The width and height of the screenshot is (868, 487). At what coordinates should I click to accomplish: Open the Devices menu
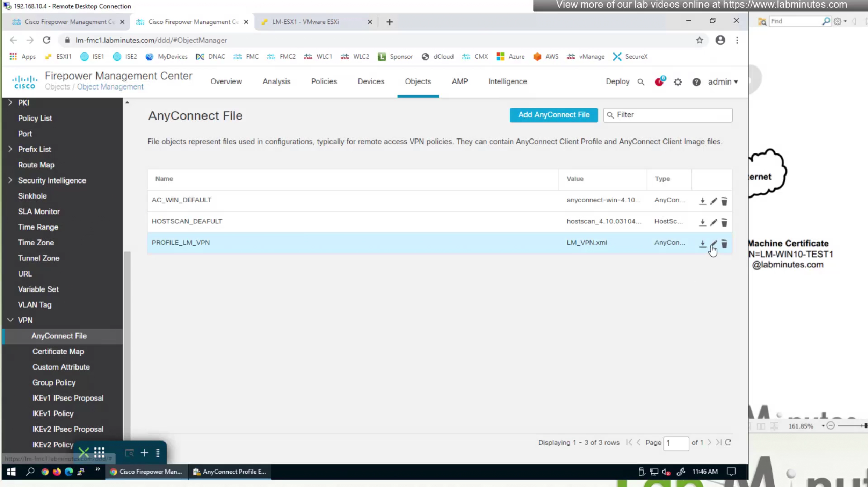pos(371,82)
